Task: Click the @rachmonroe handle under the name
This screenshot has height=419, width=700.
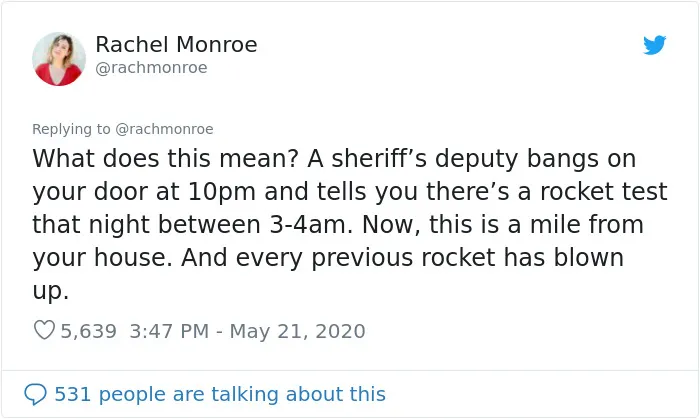Action: point(151,68)
